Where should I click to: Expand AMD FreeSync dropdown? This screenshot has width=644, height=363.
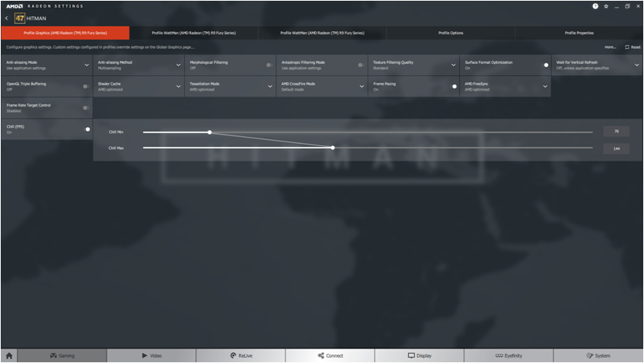click(545, 86)
